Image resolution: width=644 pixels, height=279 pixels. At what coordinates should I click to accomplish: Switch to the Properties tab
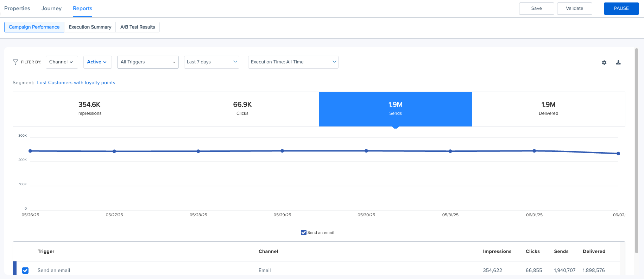[17, 8]
